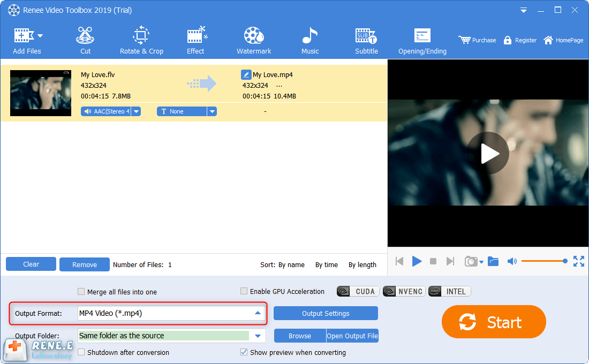Expand the snapshot options arrow
Image resolution: width=589 pixels, height=364 pixels.
481,262
